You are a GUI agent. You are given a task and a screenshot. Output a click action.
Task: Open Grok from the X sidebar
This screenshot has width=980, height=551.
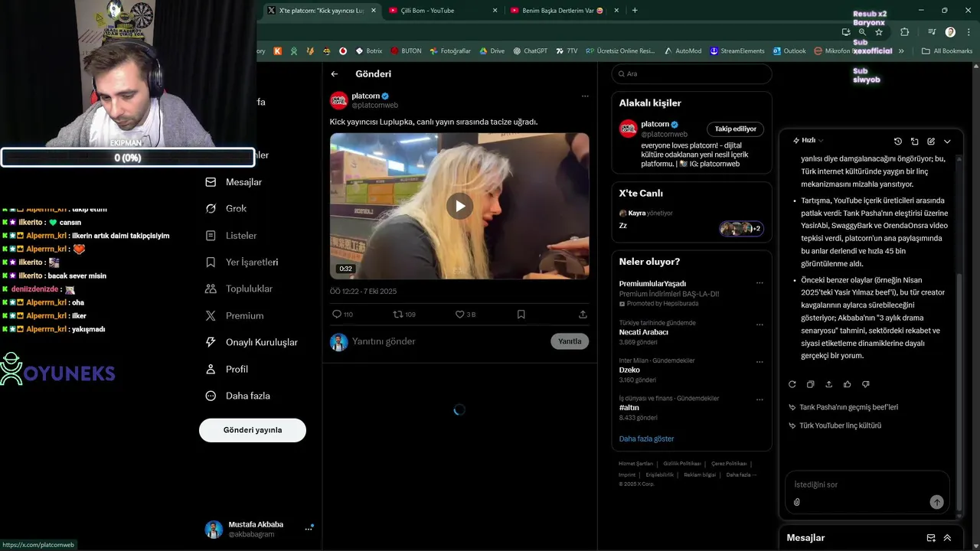coord(227,208)
